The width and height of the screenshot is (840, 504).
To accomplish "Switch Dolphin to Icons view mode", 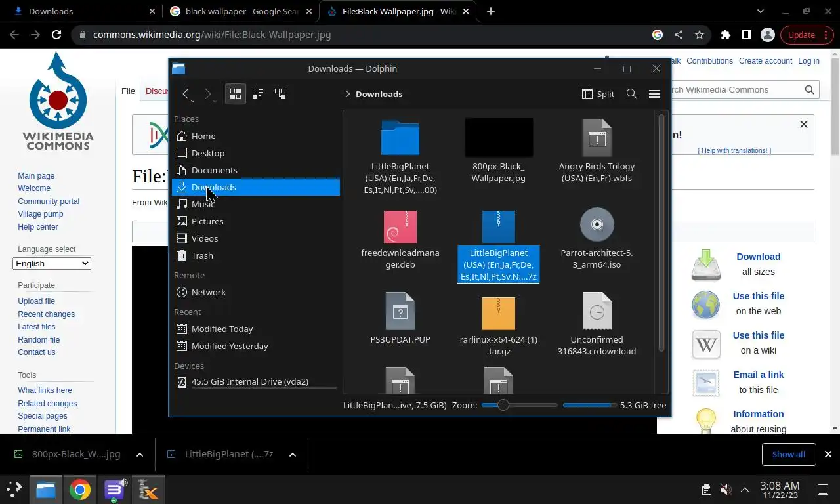I will [236, 94].
